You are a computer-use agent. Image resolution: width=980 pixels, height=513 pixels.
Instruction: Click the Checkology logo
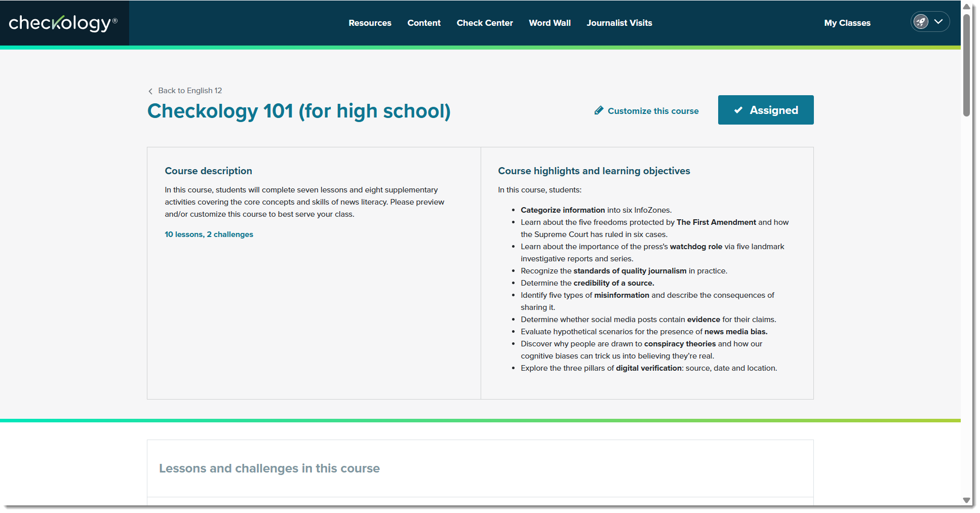point(63,23)
